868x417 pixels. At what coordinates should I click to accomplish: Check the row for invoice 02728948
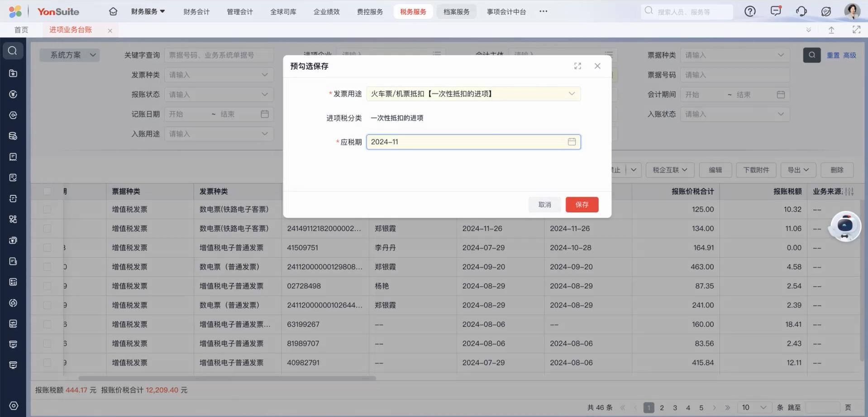coord(47,286)
